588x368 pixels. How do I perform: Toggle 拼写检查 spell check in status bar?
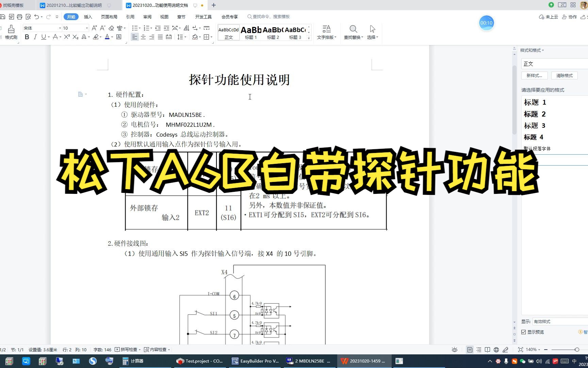(x=127, y=350)
